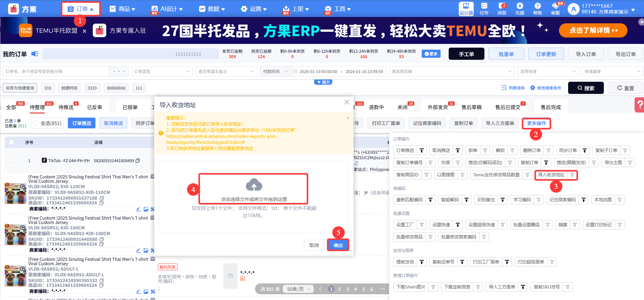Expand filters with the 展开 toggle
644x300 pixels.
(x=323, y=82)
